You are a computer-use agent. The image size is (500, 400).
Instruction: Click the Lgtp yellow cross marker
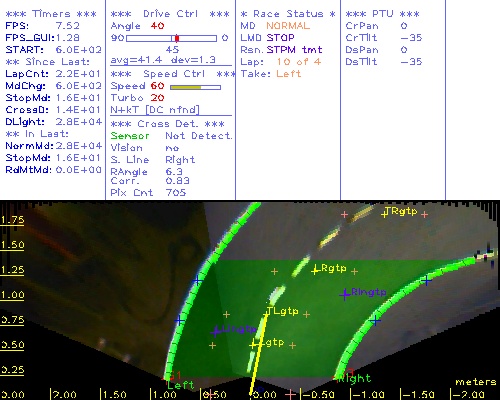click(x=253, y=345)
